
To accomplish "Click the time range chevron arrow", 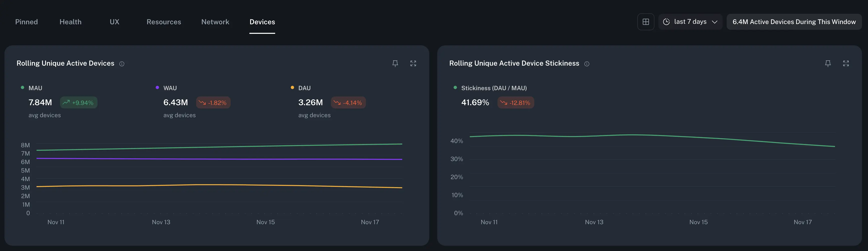I will 715,22.
